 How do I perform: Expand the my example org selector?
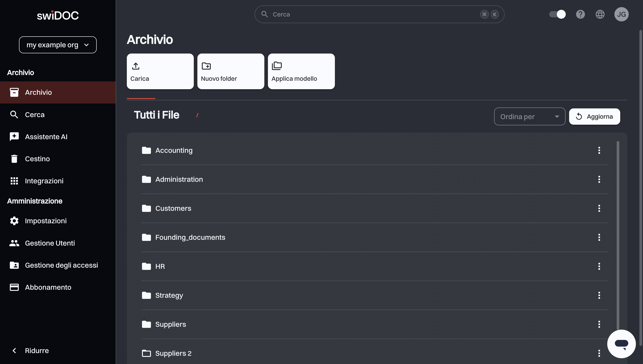pos(58,45)
